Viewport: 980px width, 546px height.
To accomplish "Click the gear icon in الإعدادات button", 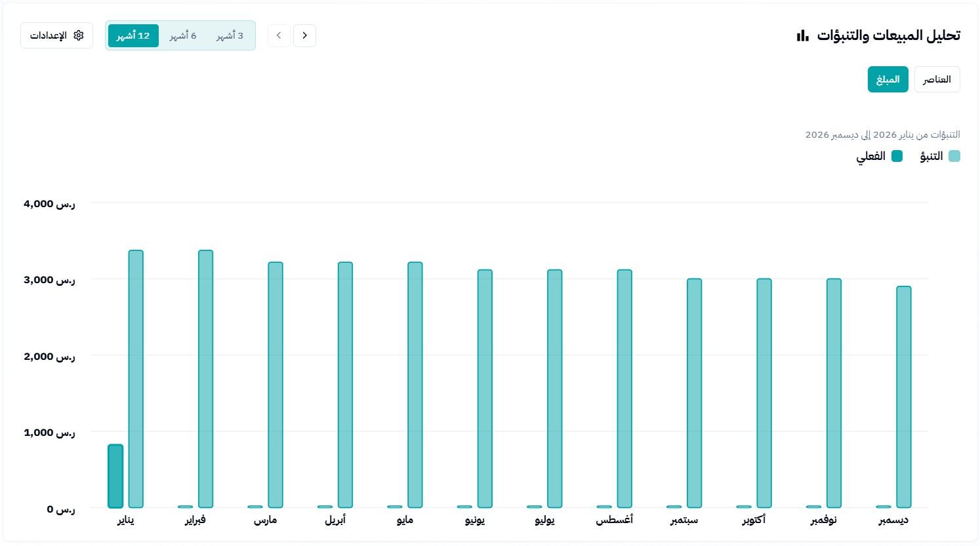I will click(x=79, y=35).
